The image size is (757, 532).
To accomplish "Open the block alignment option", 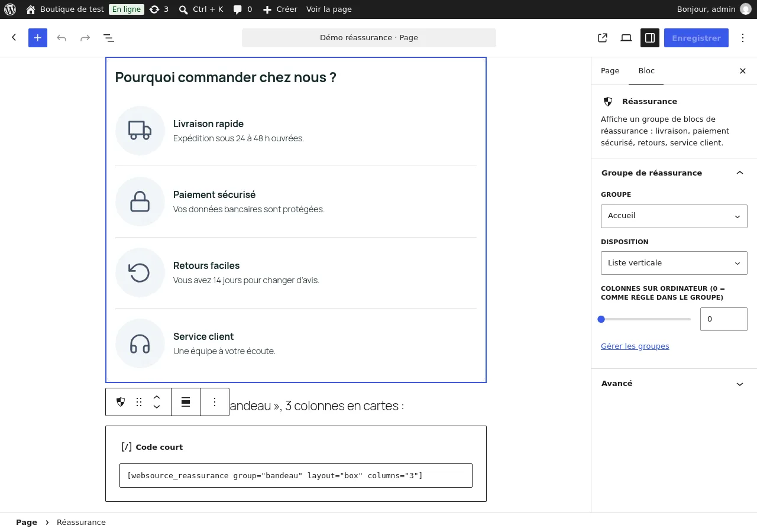I will (186, 402).
